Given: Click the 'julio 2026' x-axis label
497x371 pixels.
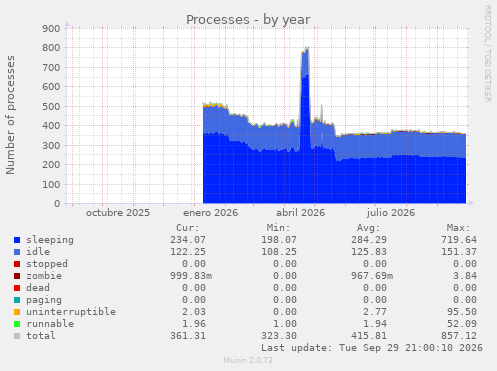Looking at the screenshot, I should (x=391, y=213).
